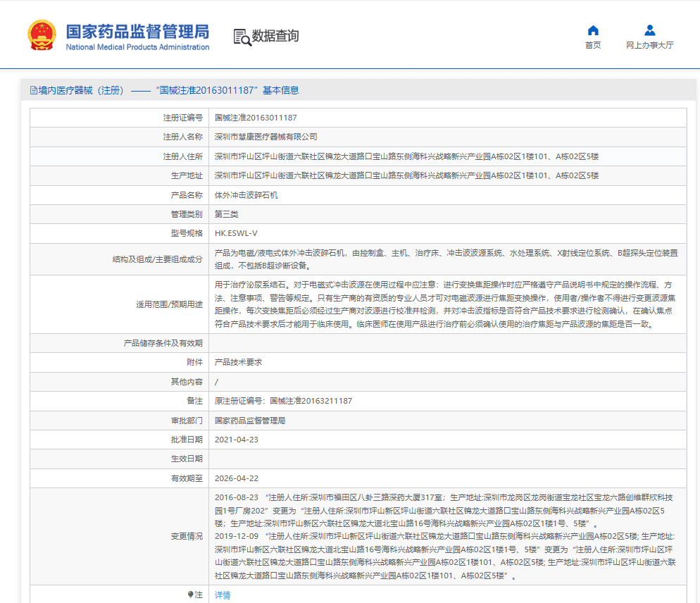Click the 网上办事大厅 text label
Image resolution: width=700 pixels, height=603 pixels.
pos(649,45)
